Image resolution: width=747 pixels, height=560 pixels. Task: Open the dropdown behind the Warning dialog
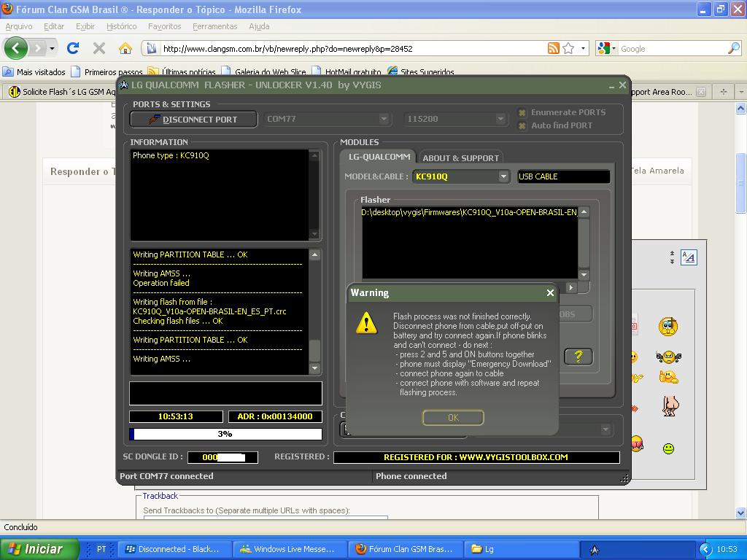point(605,429)
